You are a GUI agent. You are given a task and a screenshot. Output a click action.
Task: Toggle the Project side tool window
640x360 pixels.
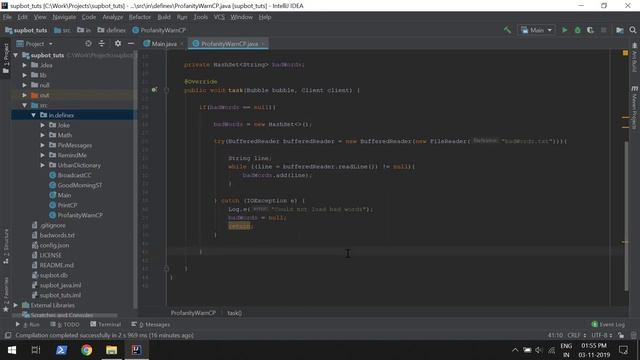point(6,59)
